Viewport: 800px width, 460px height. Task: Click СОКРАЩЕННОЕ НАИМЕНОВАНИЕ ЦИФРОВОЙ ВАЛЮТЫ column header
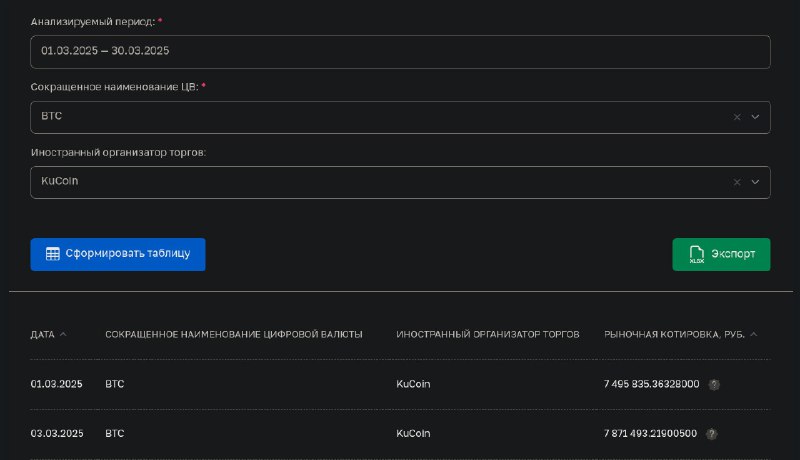234,335
